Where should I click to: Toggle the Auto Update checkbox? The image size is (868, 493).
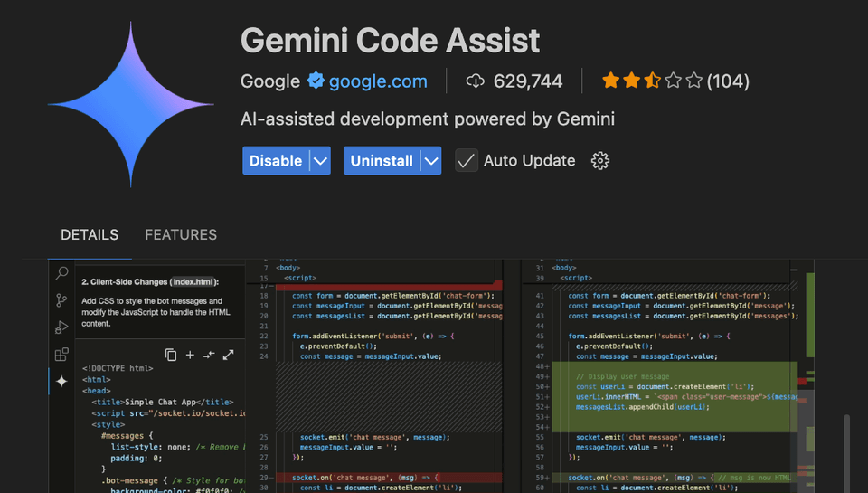click(x=467, y=161)
